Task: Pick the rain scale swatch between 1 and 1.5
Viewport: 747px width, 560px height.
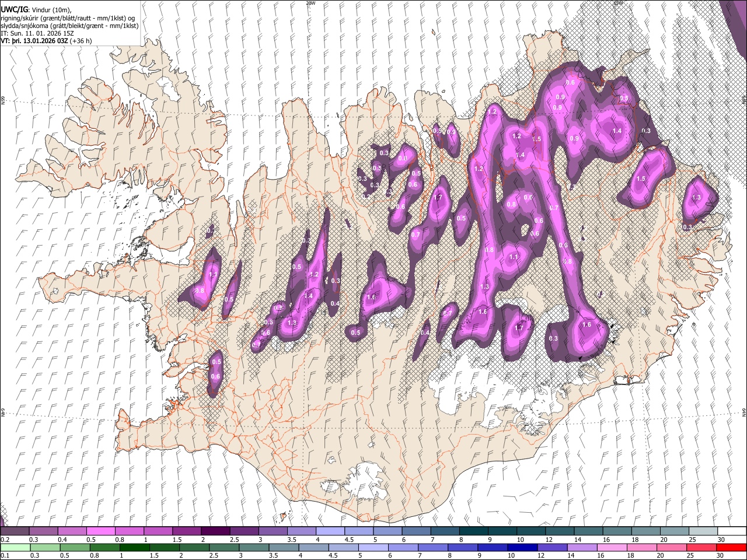Action: click(135, 547)
